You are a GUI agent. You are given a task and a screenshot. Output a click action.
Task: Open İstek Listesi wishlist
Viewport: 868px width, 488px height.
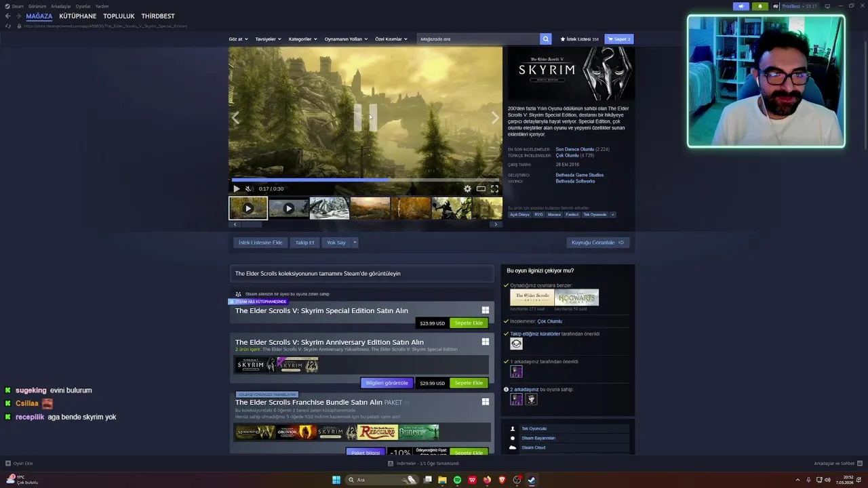579,39
